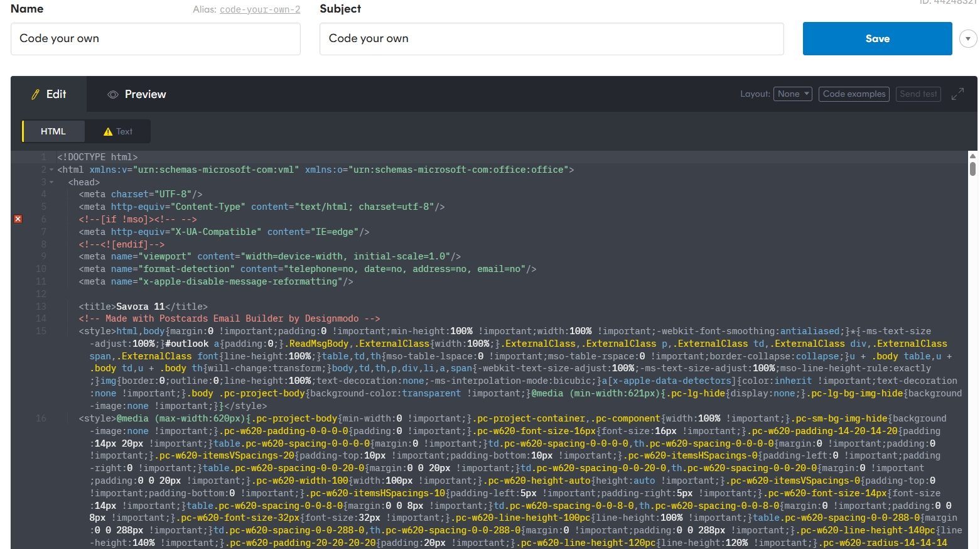The image size is (980, 549).
Task: Switch to the Preview tab
Action: pyautogui.click(x=137, y=94)
